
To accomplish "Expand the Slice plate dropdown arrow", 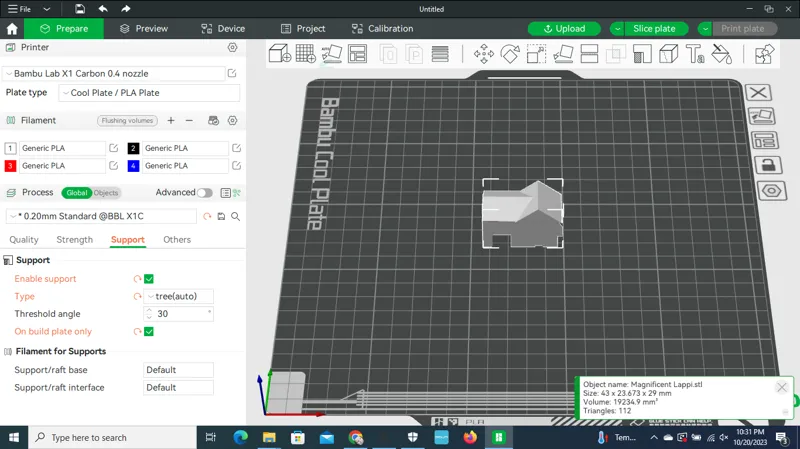I will click(x=617, y=29).
